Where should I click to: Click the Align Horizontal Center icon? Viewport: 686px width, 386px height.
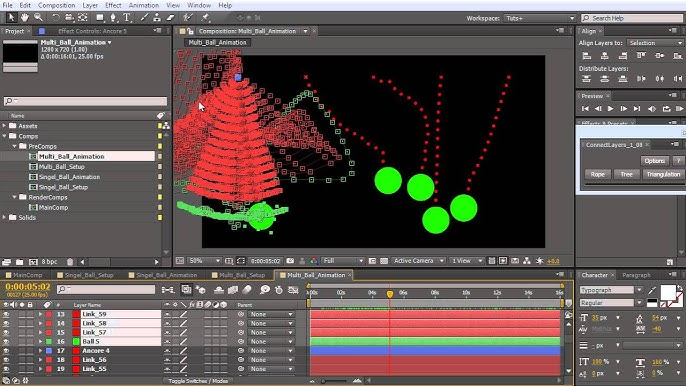tap(605, 56)
